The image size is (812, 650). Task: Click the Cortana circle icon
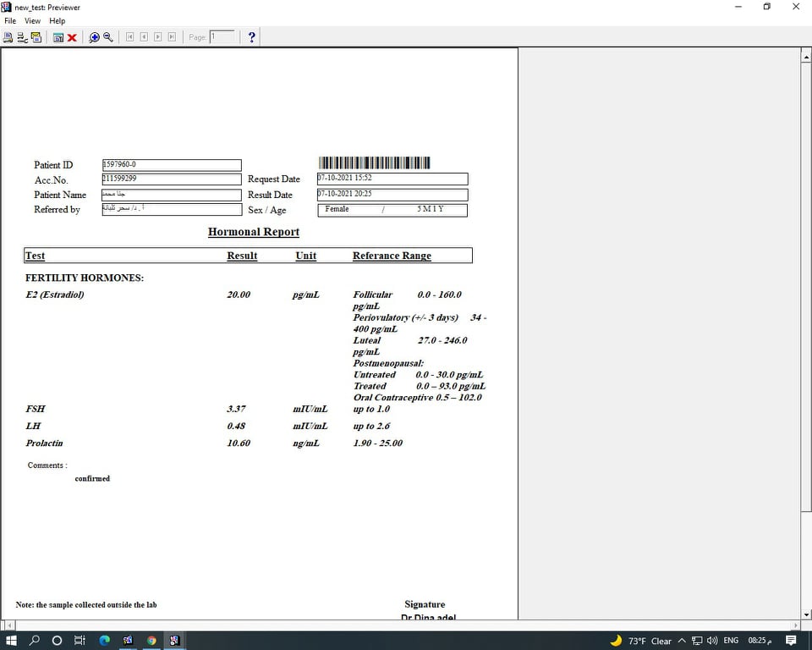click(x=57, y=641)
